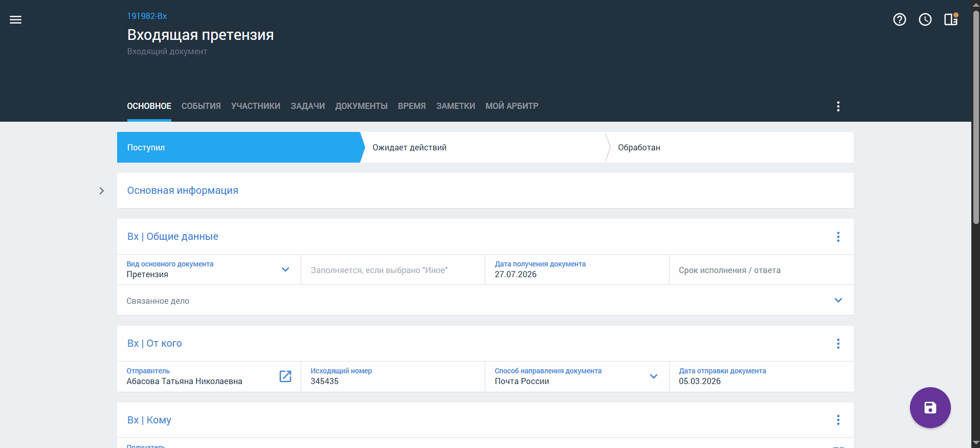Switch to the ДОКУМЕНТЫ tab

[362, 106]
